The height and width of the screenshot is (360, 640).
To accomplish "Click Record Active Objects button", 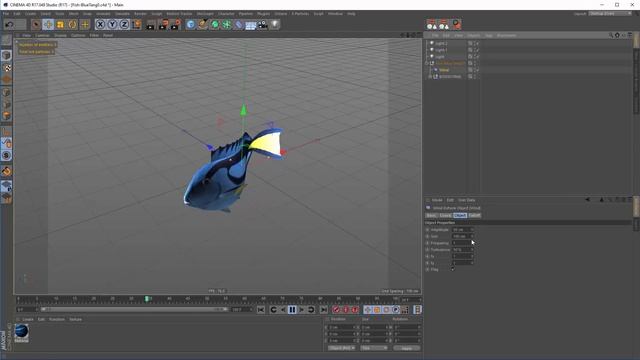I will coord(336,310).
